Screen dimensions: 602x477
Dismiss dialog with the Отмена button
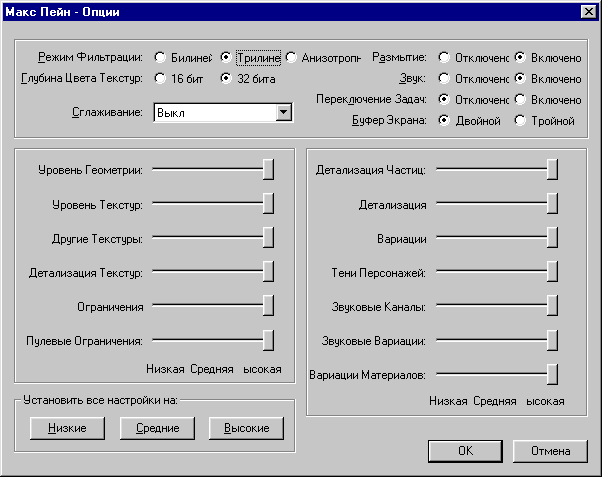coord(550,451)
